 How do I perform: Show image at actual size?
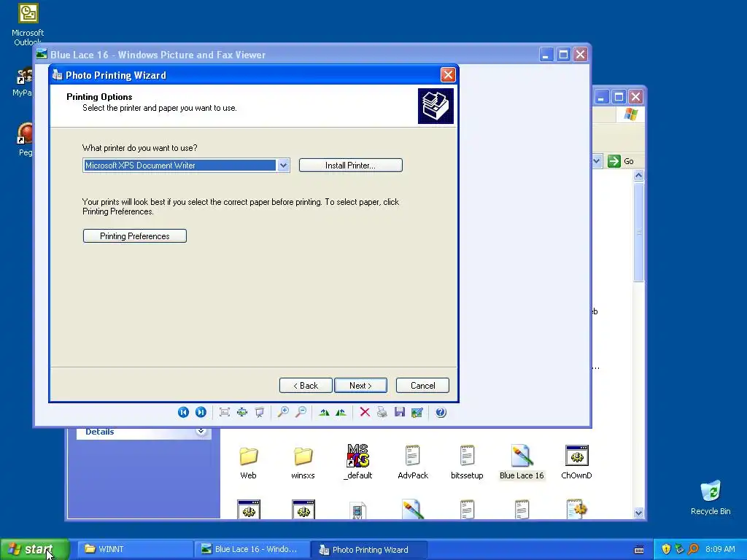pos(242,413)
